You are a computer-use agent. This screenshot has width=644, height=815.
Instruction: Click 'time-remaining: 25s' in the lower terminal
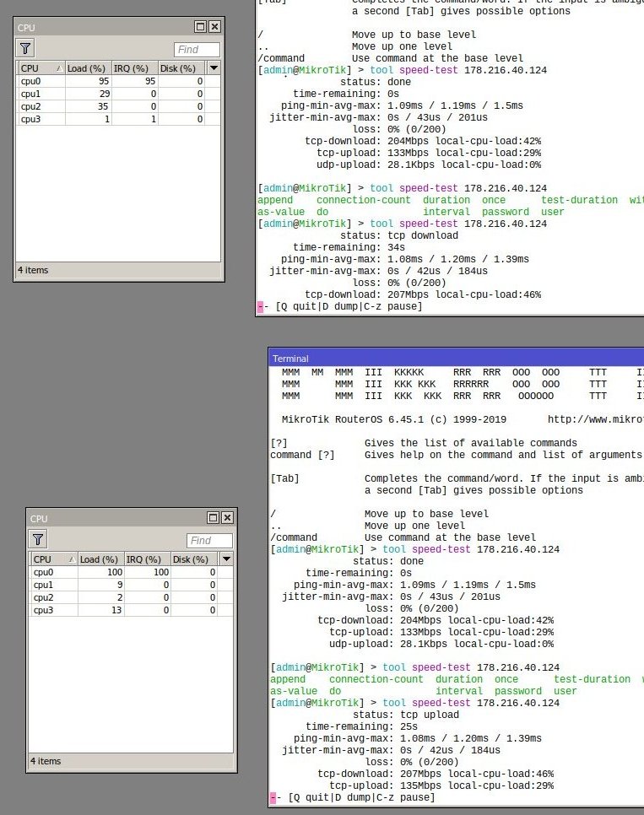click(x=361, y=726)
